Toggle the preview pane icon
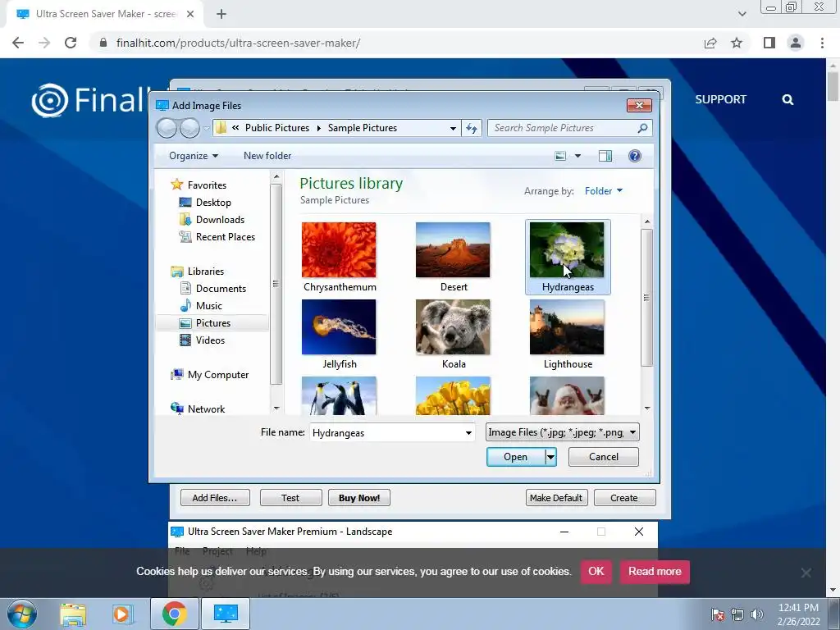The width and height of the screenshot is (840, 630). click(605, 156)
